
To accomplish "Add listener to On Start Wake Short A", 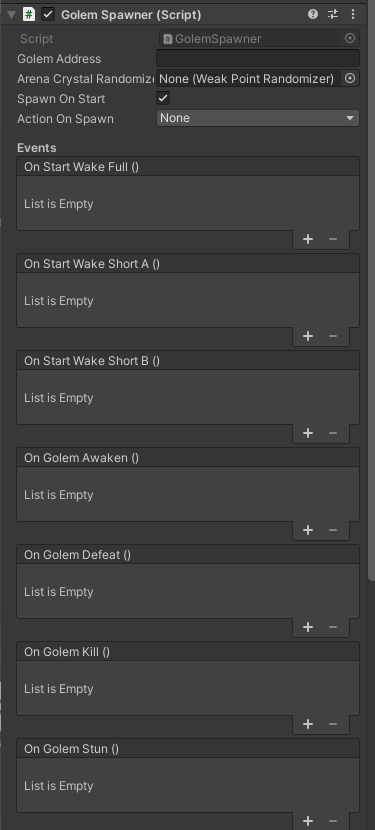I will pos(308,336).
